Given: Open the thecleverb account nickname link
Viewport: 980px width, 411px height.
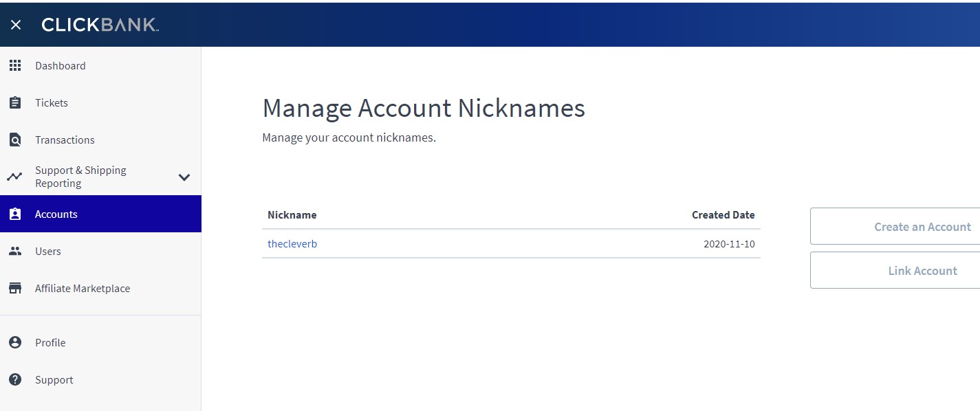Looking at the screenshot, I should coord(292,244).
